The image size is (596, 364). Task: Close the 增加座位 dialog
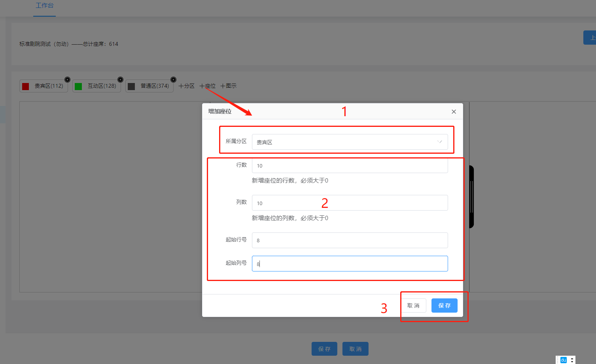click(x=454, y=112)
